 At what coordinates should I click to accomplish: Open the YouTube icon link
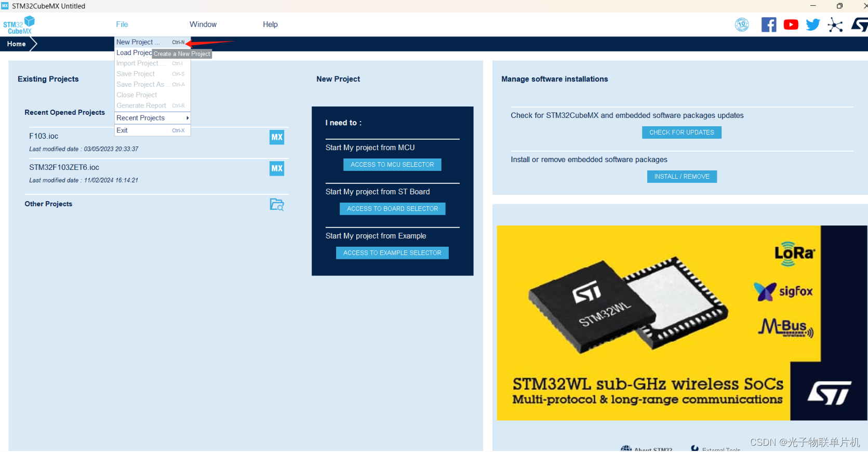click(x=791, y=24)
